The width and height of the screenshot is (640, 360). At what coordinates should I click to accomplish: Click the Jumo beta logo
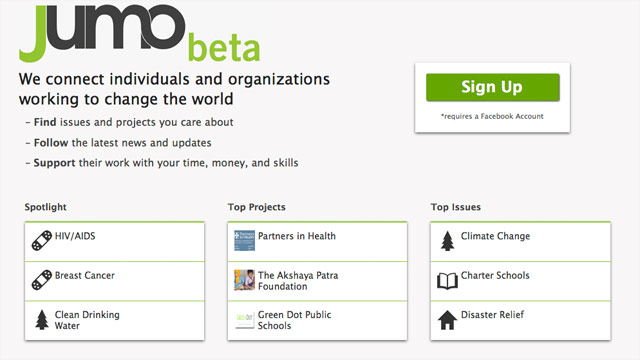coord(139,33)
